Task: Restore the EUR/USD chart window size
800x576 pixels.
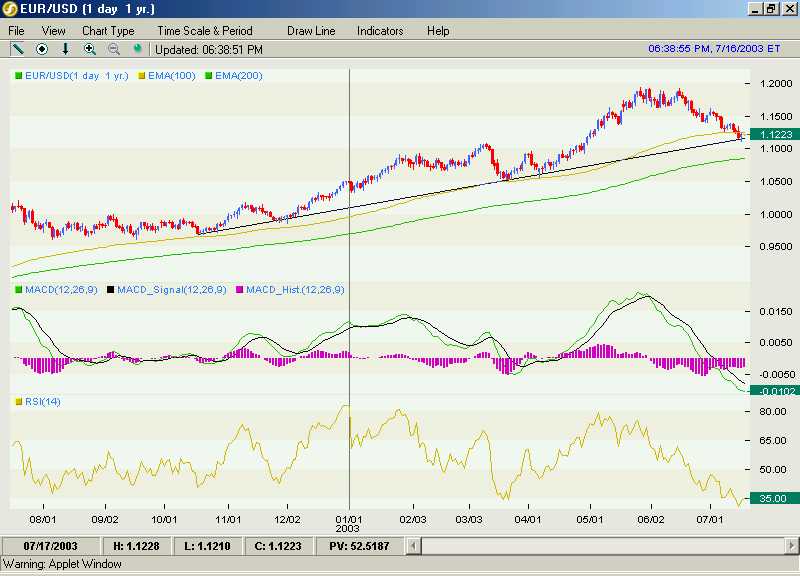Action: tap(771, 9)
